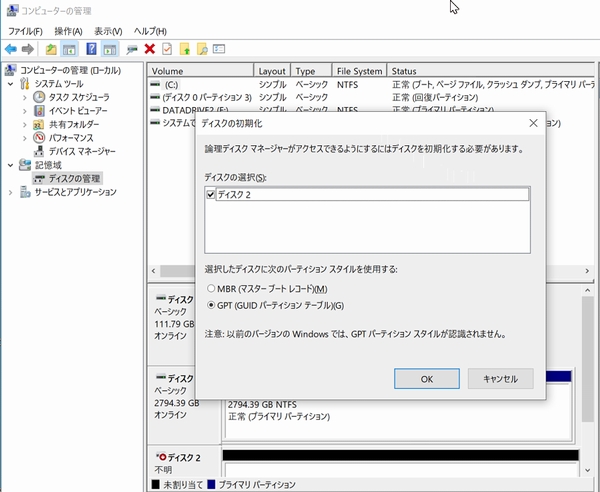Open the ヘルプ(H) menu
Screen dimensions: 600x492
point(150,31)
